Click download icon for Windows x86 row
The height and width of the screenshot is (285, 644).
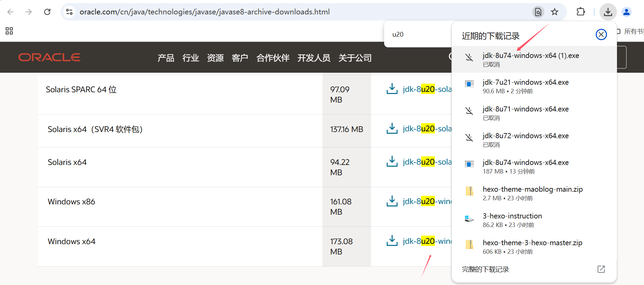[x=392, y=201]
